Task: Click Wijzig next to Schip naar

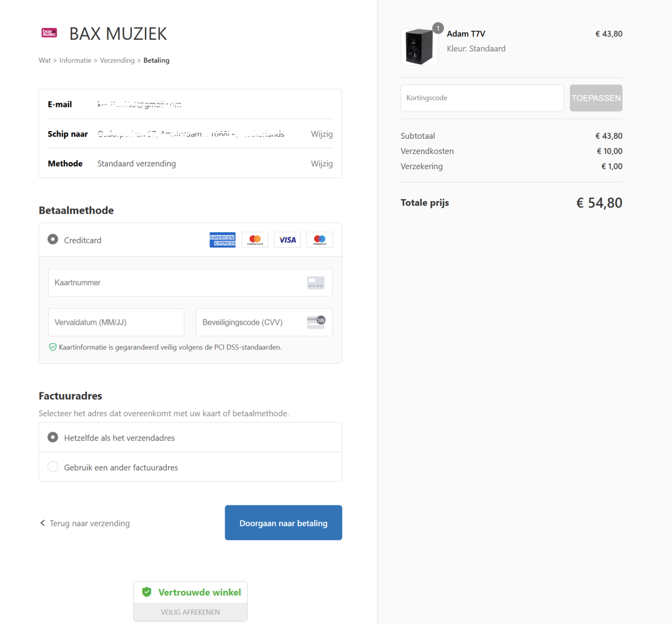Action: (x=322, y=134)
